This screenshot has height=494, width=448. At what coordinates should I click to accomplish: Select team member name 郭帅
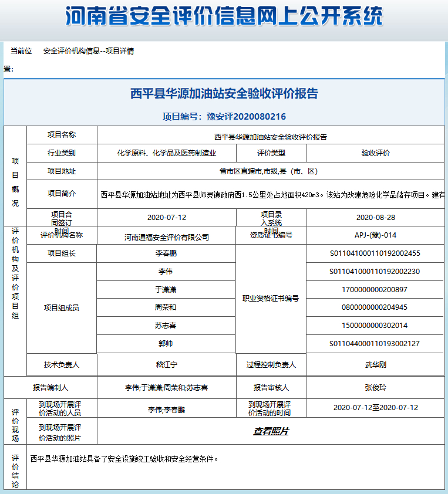pyautogui.click(x=166, y=343)
